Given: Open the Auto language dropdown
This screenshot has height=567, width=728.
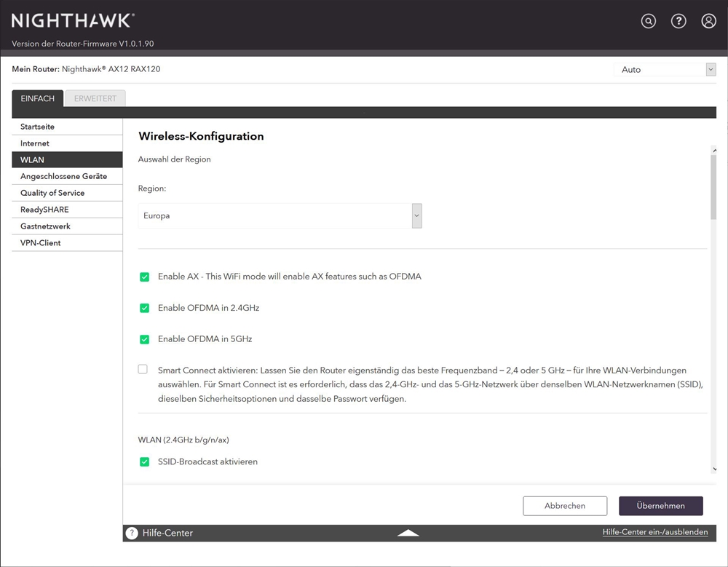Looking at the screenshot, I should pos(665,70).
